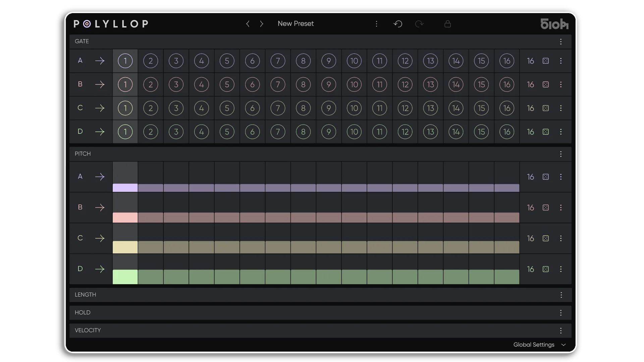
Task: Change Pitch row C direction arrow
Action: (100, 238)
